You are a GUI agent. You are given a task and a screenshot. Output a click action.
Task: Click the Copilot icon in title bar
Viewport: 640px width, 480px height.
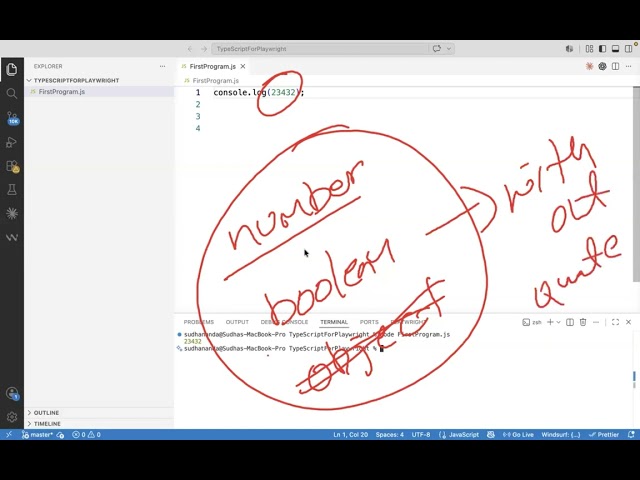point(569,49)
